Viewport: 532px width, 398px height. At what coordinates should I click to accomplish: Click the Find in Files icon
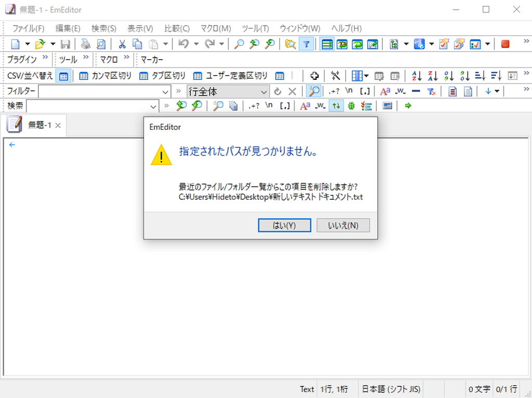290,44
